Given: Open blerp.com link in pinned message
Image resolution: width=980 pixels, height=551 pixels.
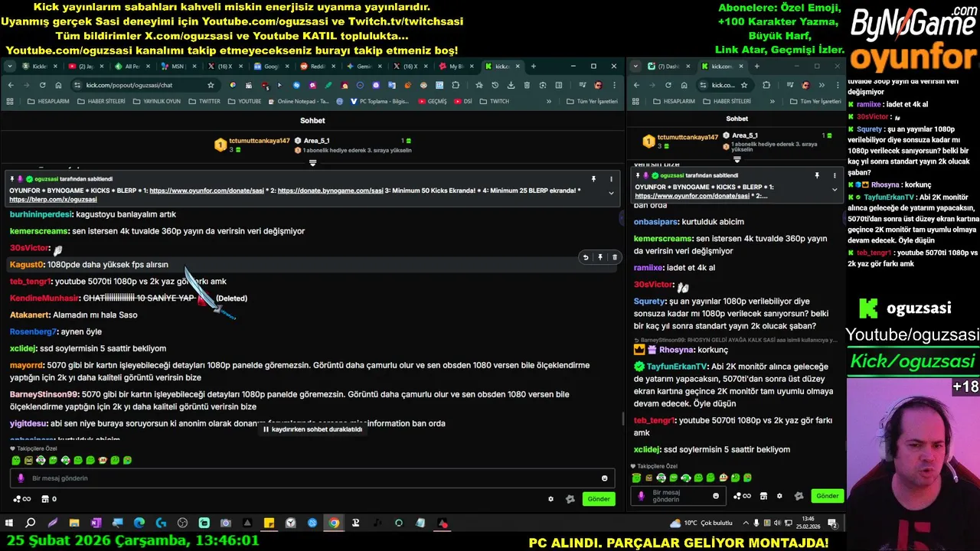Looking at the screenshot, I should (53, 200).
